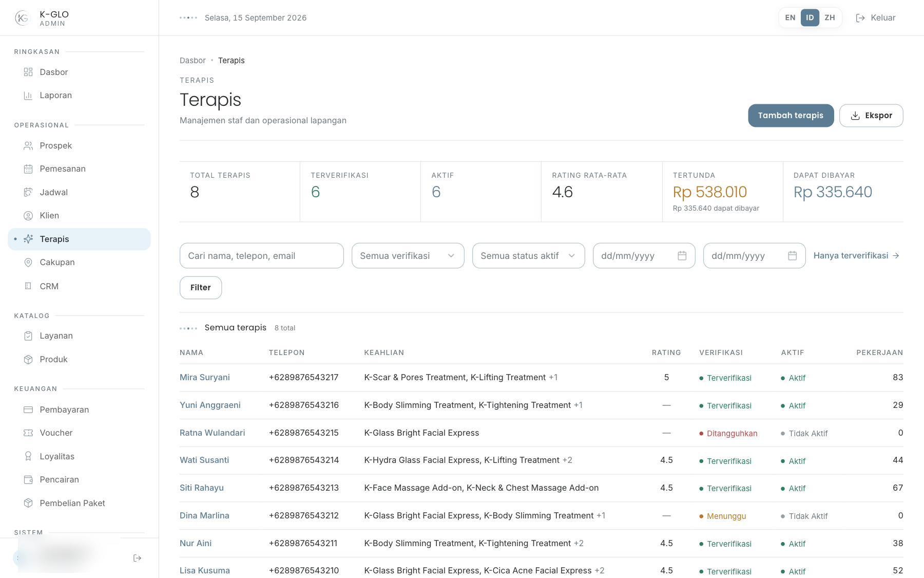924x578 pixels.
Task: Open therapist Dina Marlina
Action: pos(204,516)
